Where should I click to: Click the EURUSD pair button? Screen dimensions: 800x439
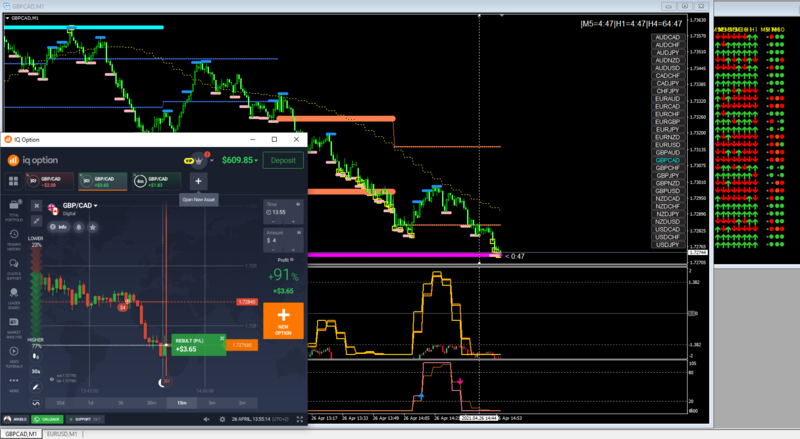(667, 145)
